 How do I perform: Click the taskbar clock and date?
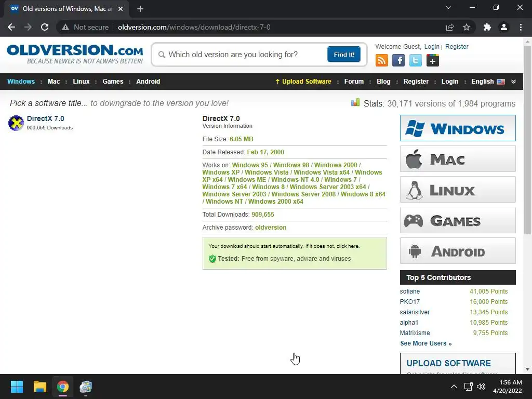pos(508,387)
